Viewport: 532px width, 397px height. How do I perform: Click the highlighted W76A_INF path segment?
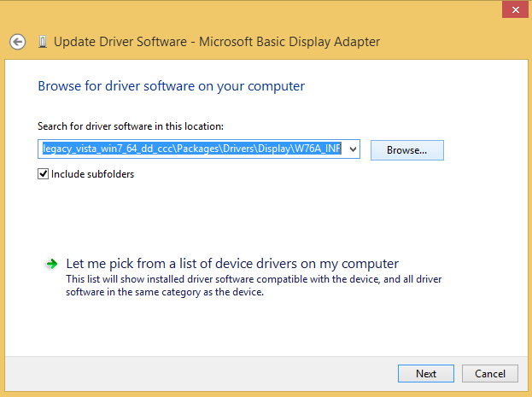tap(318, 149)
